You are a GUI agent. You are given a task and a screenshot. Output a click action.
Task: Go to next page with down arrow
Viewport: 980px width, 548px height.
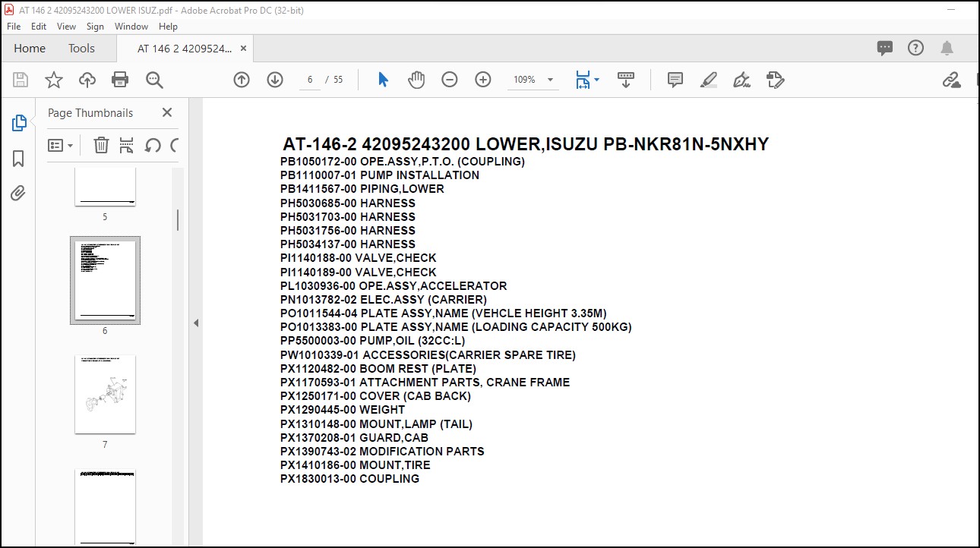click(275, 80)
